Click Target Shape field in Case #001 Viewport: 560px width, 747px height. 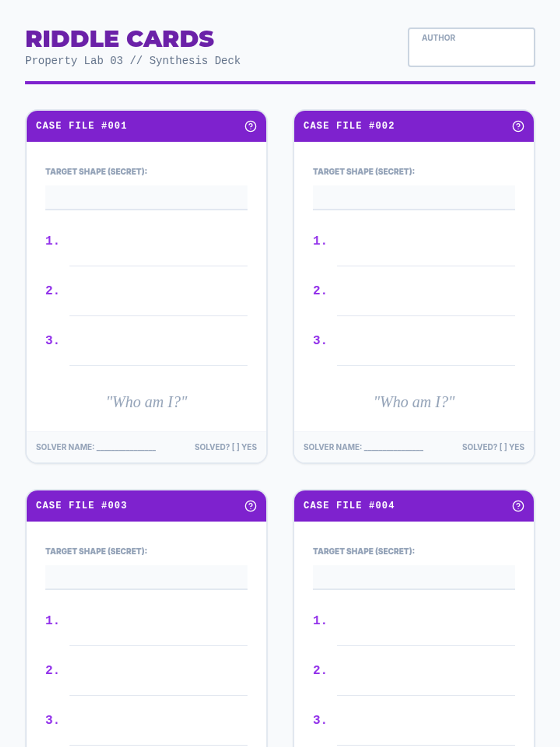(146, 197)
